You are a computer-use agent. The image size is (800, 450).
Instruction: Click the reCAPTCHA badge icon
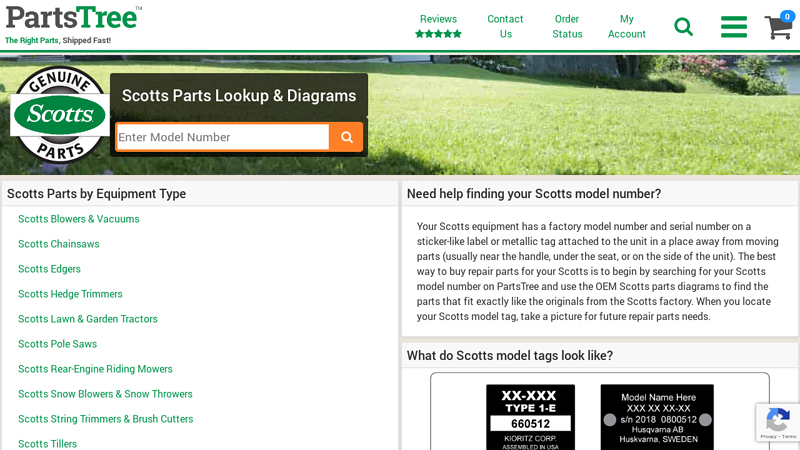tap(778, 421)
